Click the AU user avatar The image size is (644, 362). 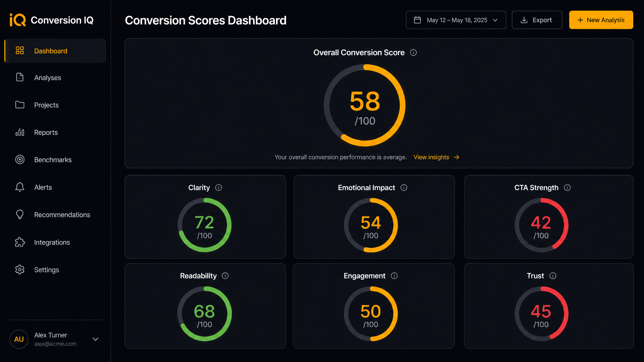click(x=19, y=339)
